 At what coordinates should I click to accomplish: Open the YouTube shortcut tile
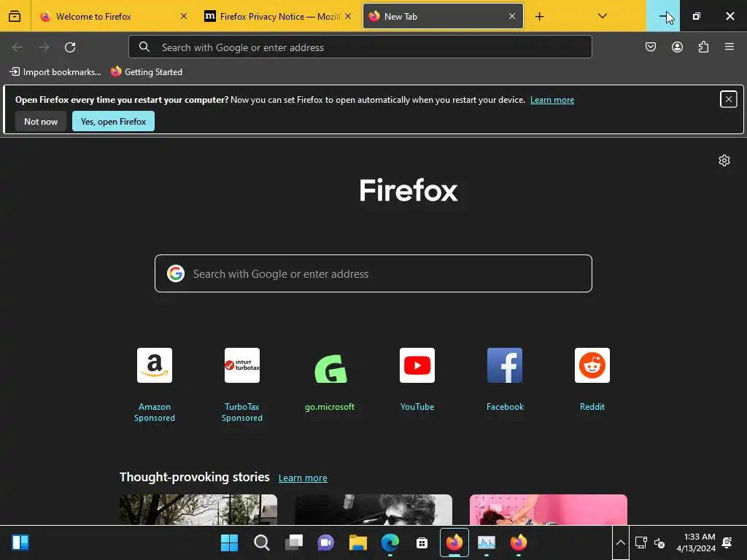417,380
